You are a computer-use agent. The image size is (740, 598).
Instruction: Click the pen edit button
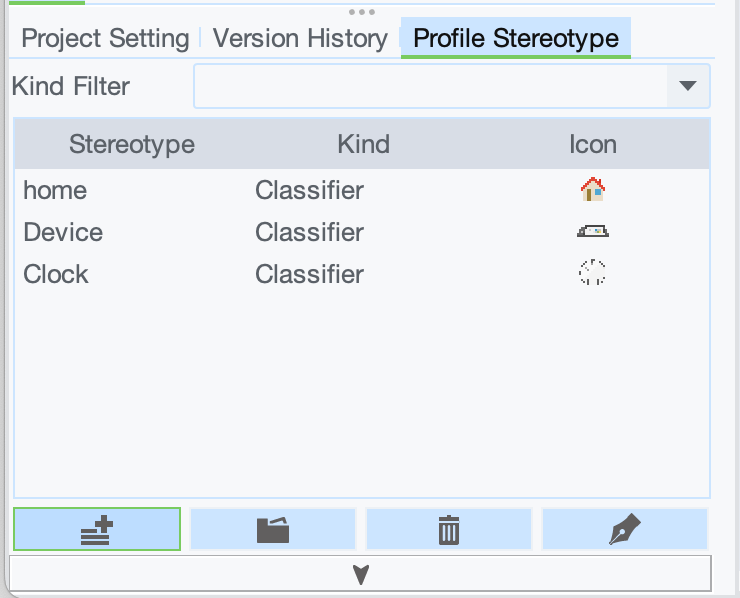(625, 529)
